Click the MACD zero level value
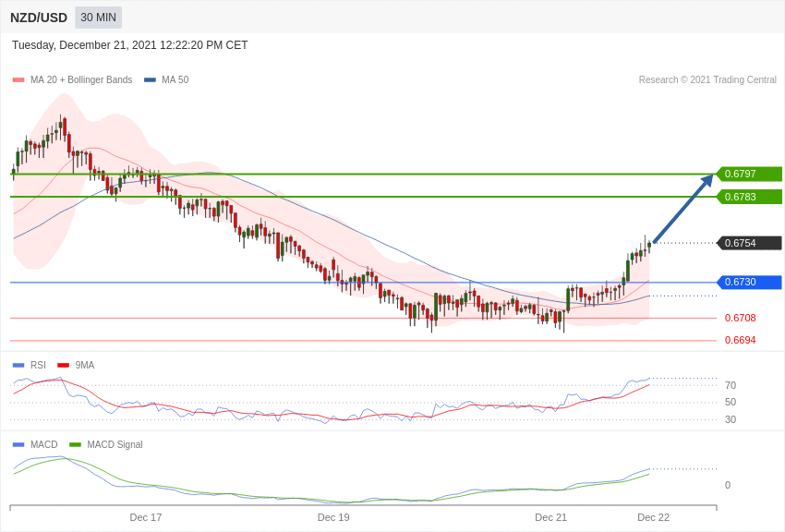Viewport: 785px width, 532px height. click(728, 485)
